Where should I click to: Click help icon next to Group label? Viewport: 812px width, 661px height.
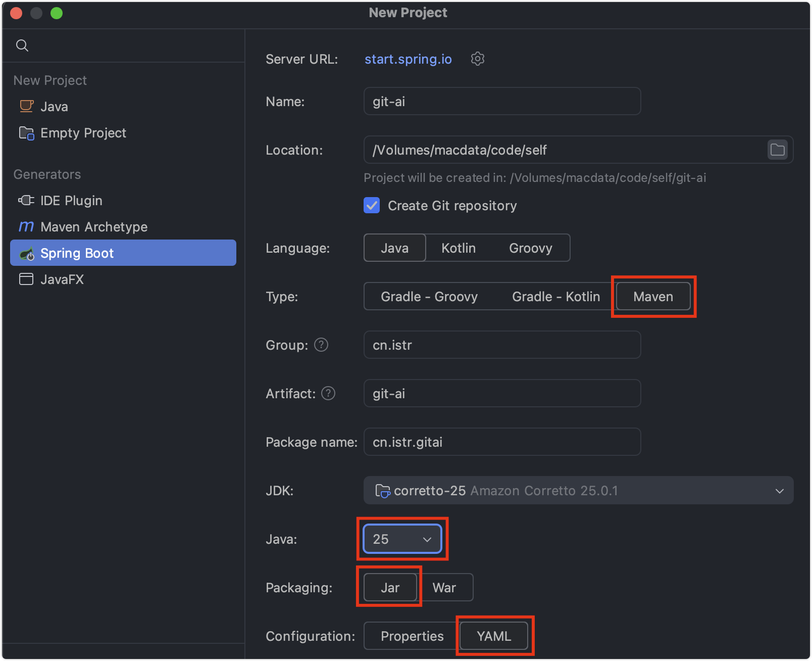[321, 345]
